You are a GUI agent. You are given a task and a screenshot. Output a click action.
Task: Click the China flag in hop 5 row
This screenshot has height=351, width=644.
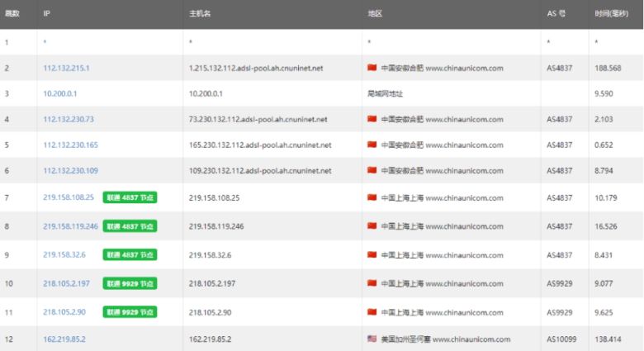point(372,145)
